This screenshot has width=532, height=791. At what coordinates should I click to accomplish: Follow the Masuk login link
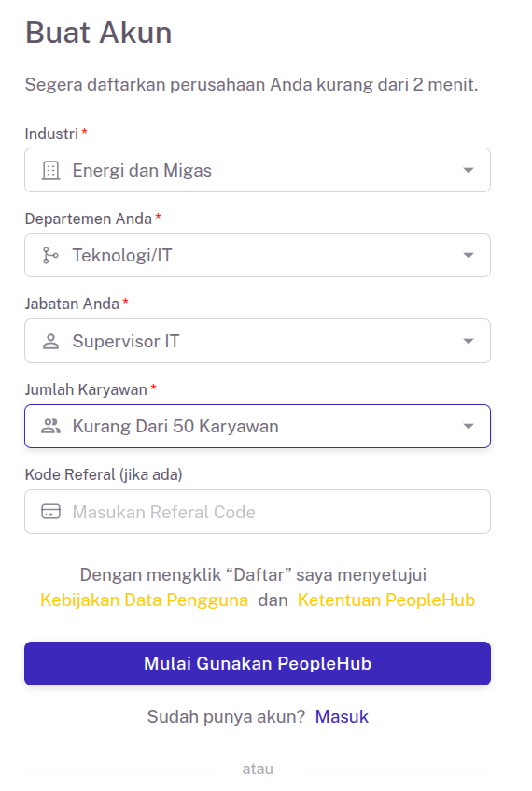(342, 717)
